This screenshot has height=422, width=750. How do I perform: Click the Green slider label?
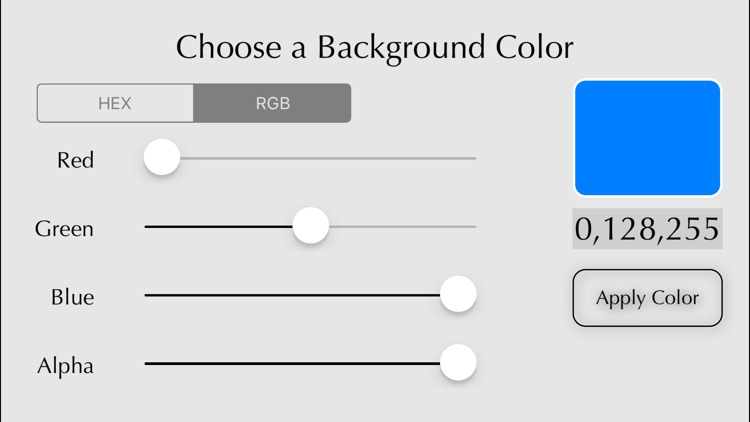[x=64, y=229]
